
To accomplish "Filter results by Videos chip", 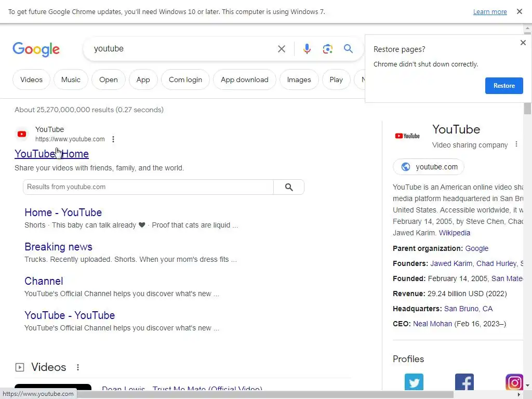I will coord(31,79).
